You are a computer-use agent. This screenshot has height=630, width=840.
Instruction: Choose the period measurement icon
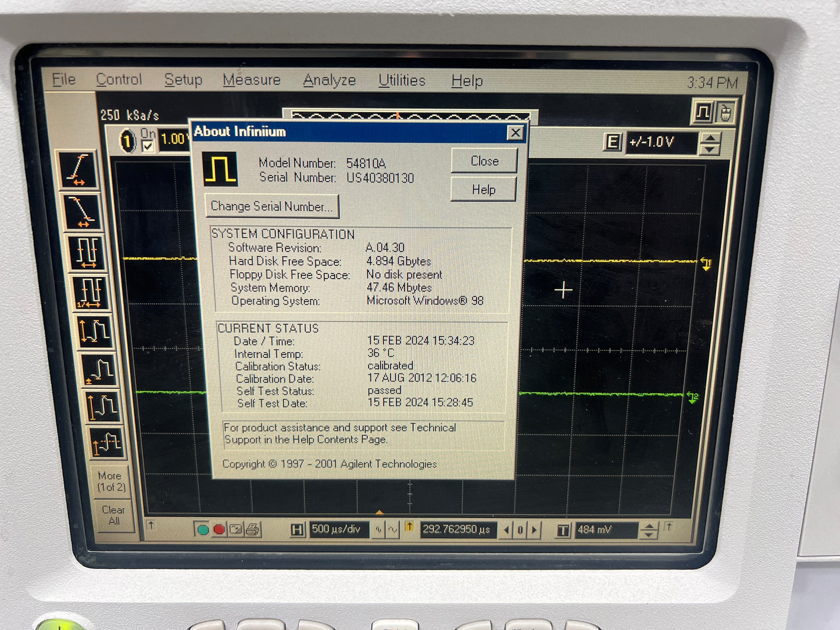coord(87,253)
